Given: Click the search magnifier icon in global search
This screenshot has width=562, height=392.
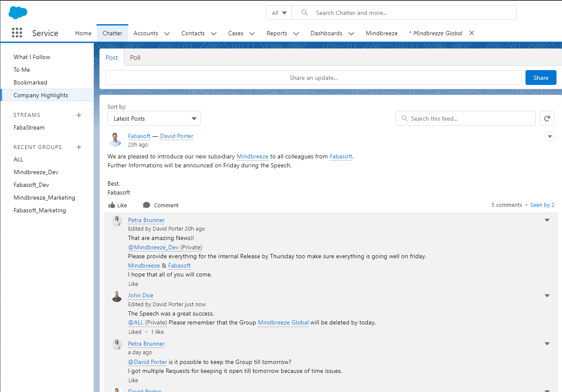Looking at the screenshot, I should pos(305,13).
